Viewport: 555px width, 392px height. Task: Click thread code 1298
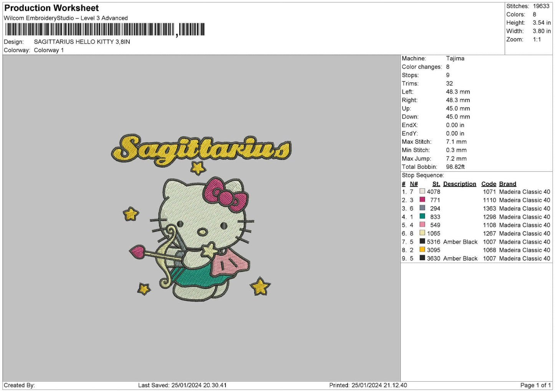(489, 217)
